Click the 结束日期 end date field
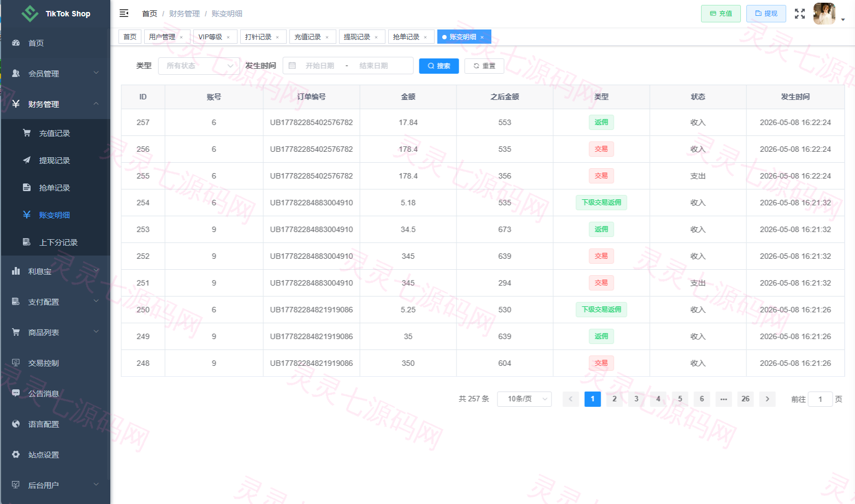Viewport: 855px width, 504px height. coord(374,66)
